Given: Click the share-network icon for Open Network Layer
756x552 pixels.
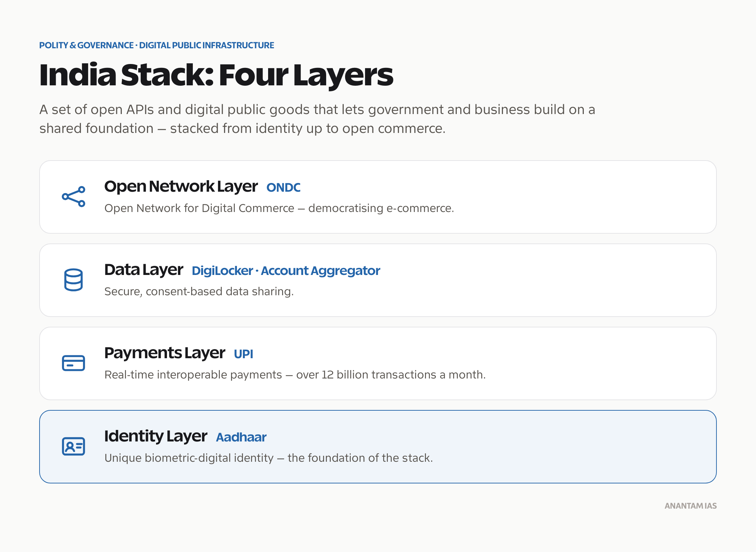Looking at the screenshot, I should coord(73,197).
